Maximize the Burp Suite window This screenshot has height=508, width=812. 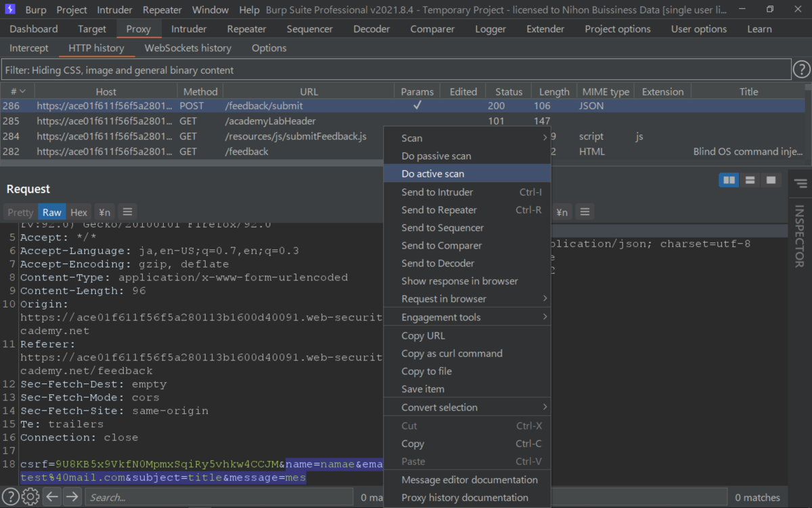[x=770, y=9]
